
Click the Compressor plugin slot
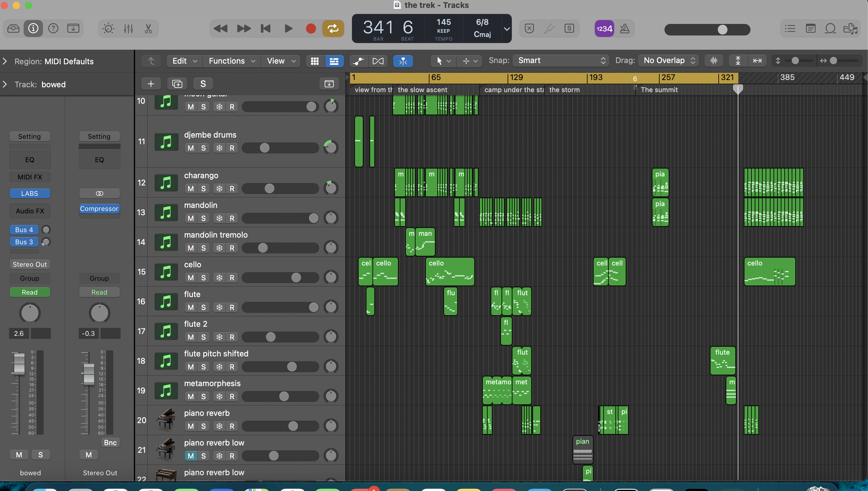click(x=99, y=209)
